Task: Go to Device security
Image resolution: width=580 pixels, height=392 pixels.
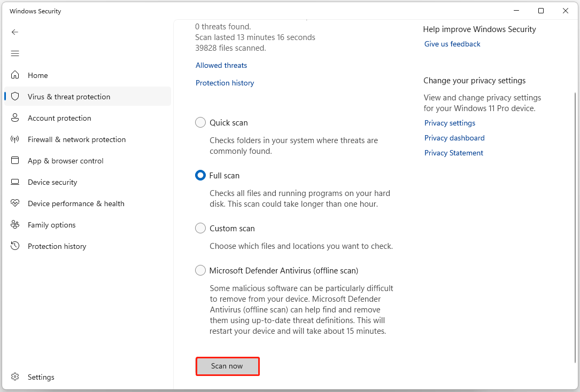Action: [x=88, y=182]
